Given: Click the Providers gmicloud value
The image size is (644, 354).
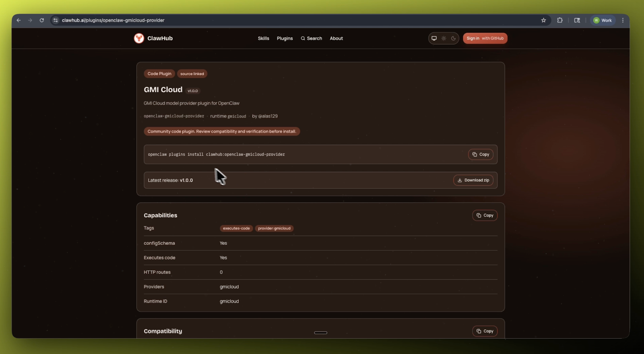Looking at the screenshot, I should tap(229, 287).
